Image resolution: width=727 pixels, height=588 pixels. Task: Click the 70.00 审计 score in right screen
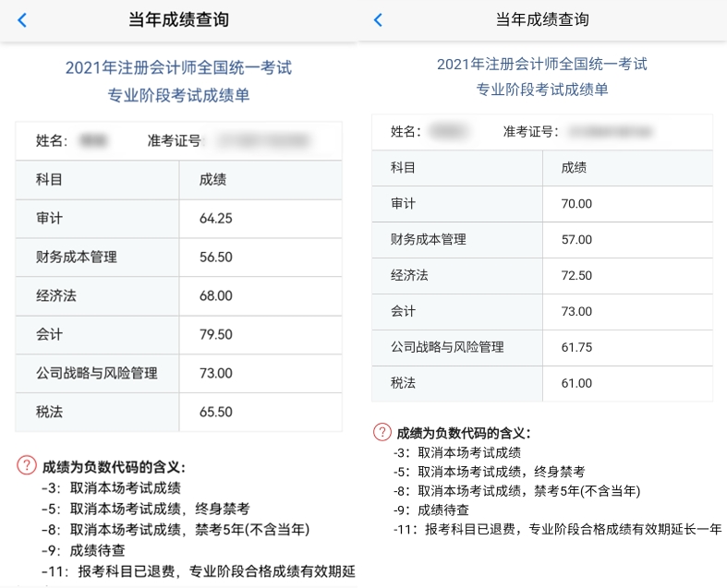click(576, 203)
